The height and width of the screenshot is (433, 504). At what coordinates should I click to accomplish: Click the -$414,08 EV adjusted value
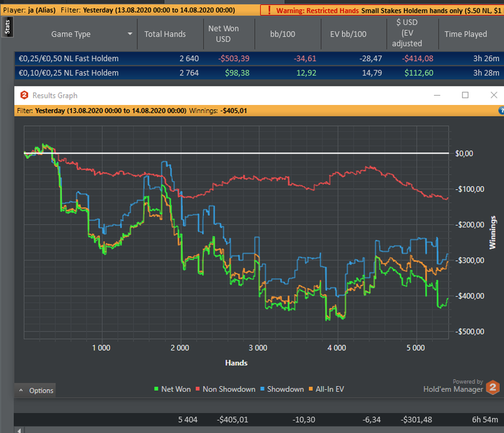tap(418, 58)
